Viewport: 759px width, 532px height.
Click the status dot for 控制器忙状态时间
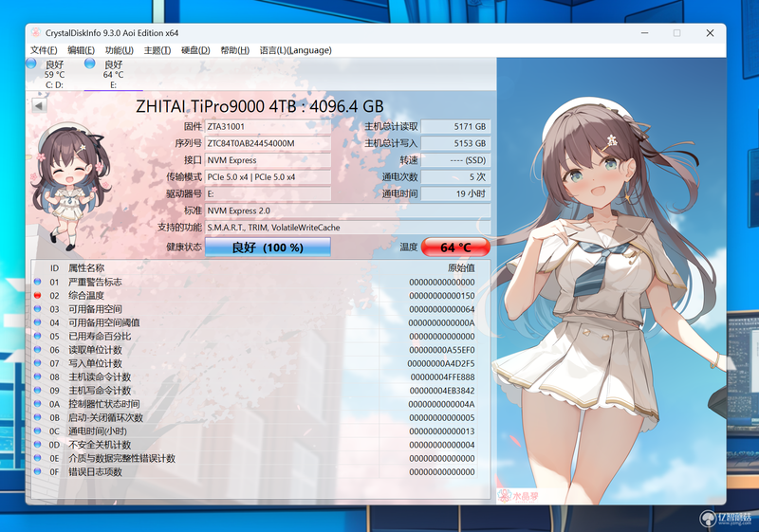point(37,403)
